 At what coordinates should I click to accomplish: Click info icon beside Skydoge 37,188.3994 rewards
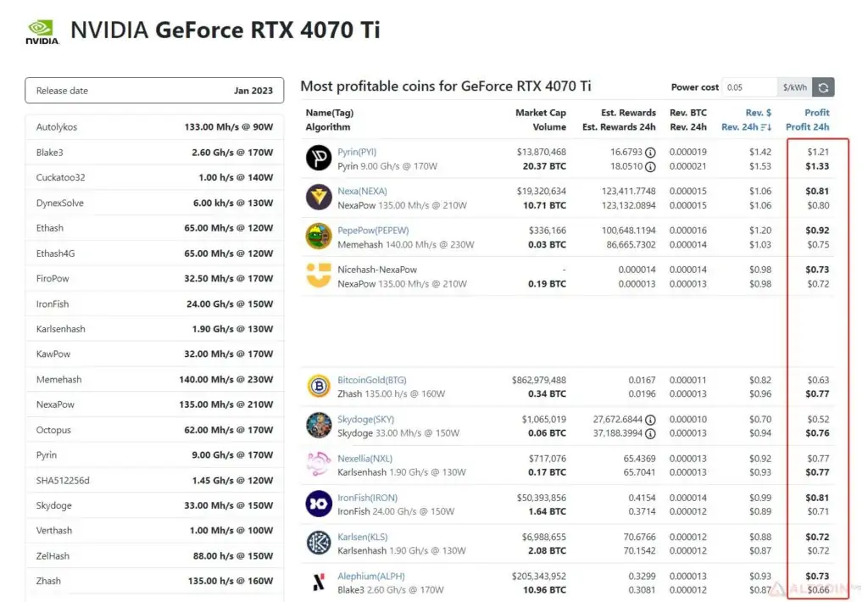(x=650, y=433)
